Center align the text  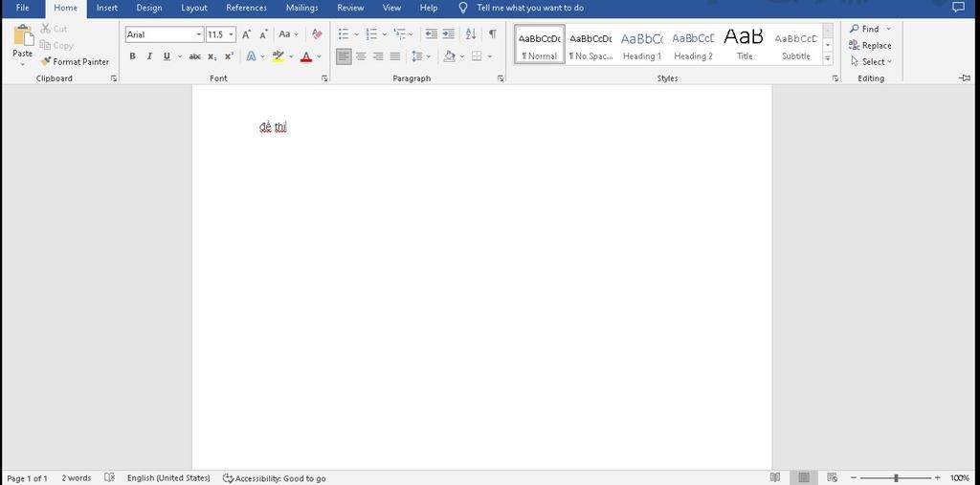tap(361, 56)
